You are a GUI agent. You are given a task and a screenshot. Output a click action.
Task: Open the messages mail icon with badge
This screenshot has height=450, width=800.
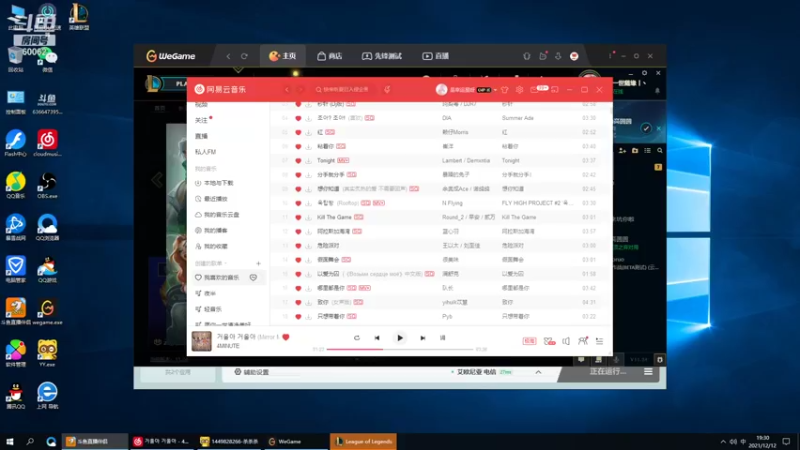[x=534, y=90]
